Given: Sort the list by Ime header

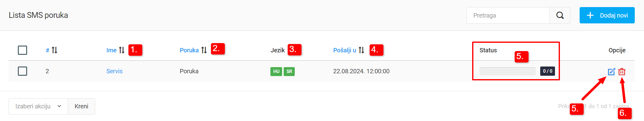Looking at the screenshot, I should click(x=111, y=50).
